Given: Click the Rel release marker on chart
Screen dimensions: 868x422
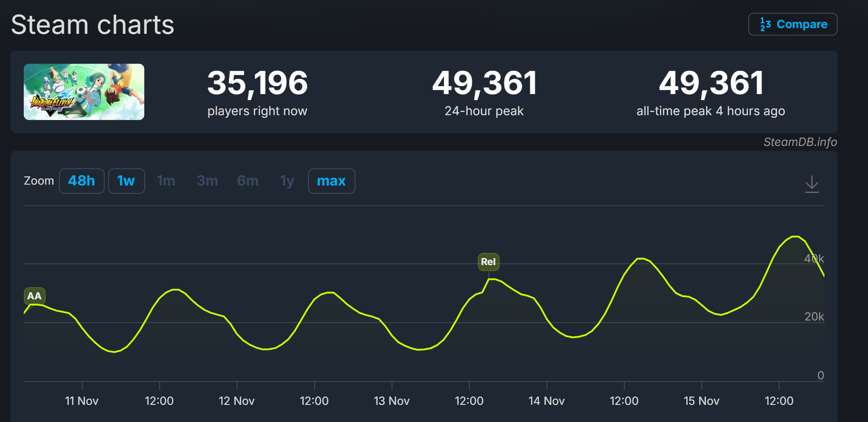Looking at the screenshot, I should (x=488, y=262).
